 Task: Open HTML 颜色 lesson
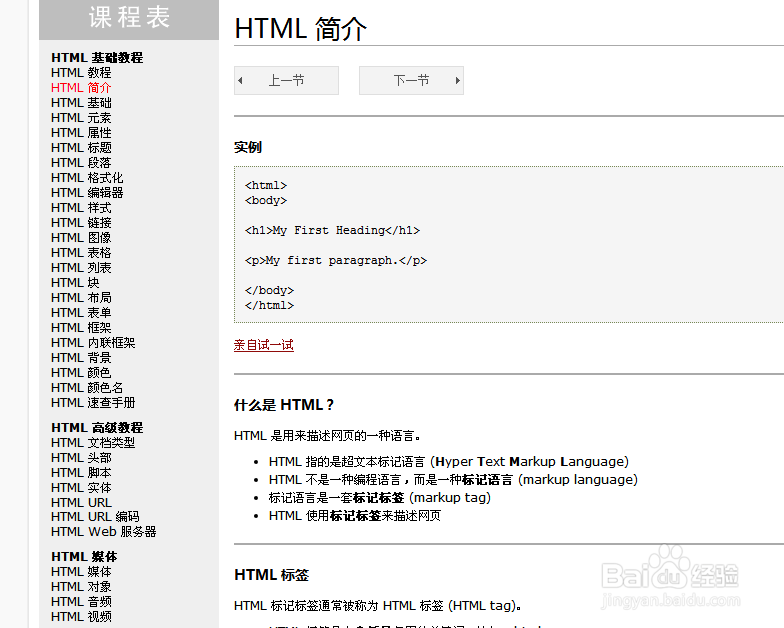[81, 373]
